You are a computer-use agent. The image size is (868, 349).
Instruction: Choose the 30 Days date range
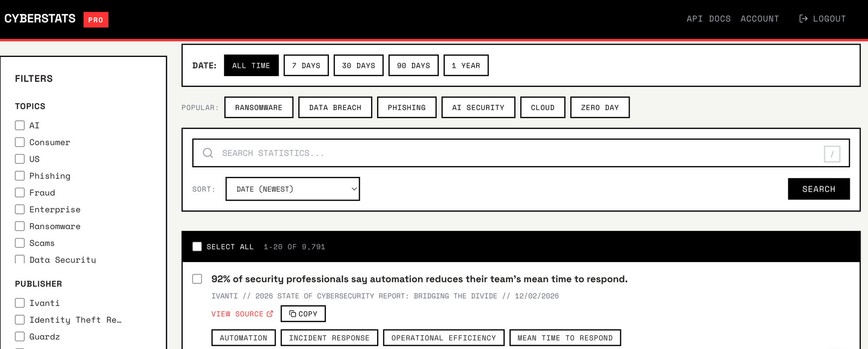tap(358, 65)
